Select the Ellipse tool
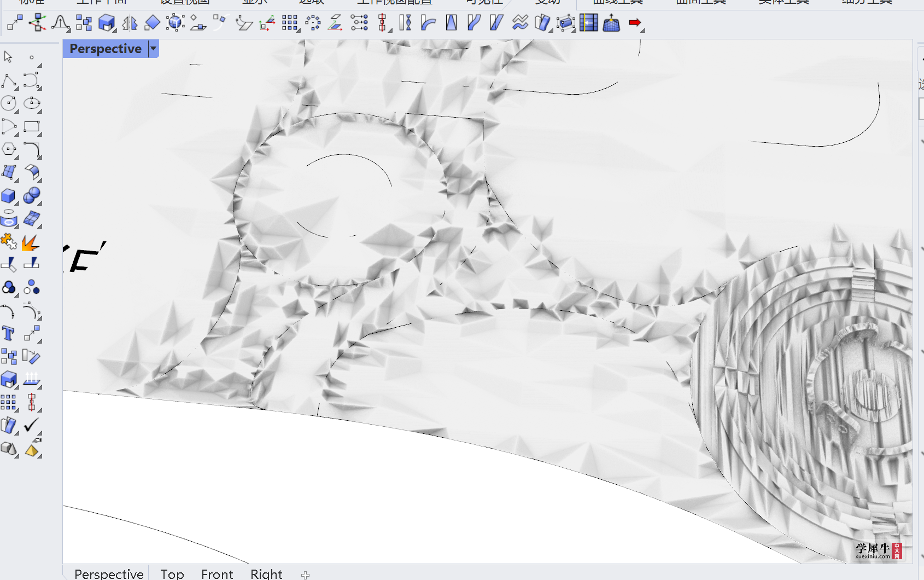This screenshot has width=924, height=580. pyautogui.click(x=32, y=103)
